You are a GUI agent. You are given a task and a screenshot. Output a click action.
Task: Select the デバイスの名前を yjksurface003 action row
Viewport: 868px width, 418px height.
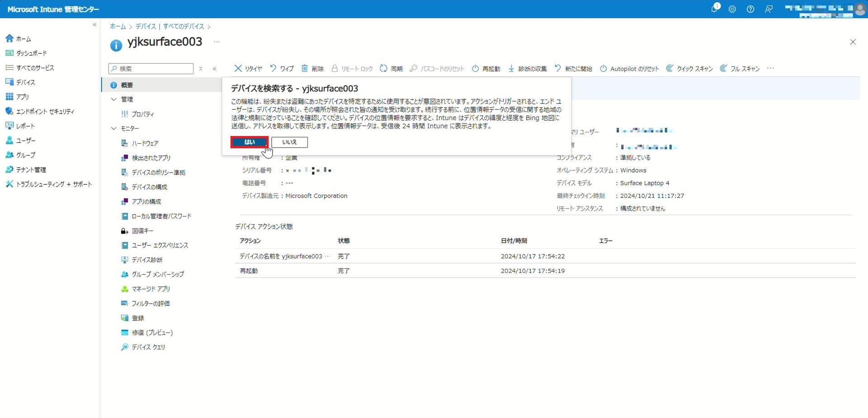pyautogui.click(x=545, y=256)
